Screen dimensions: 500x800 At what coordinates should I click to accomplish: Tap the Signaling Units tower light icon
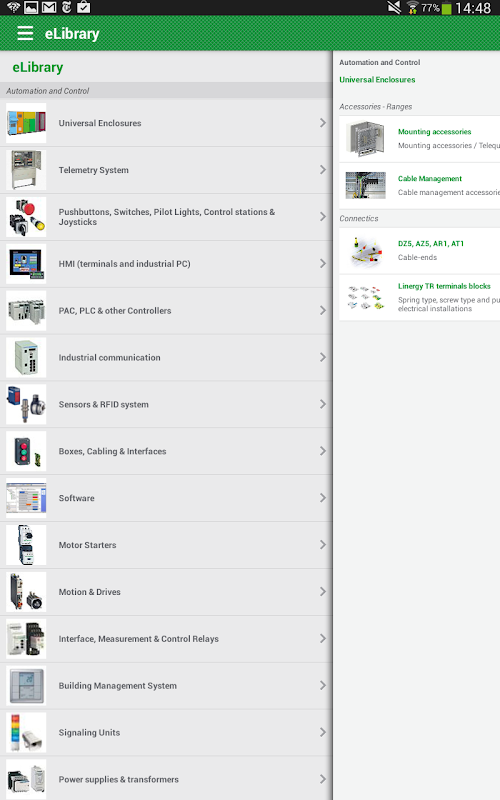click(x=26, y=733)
